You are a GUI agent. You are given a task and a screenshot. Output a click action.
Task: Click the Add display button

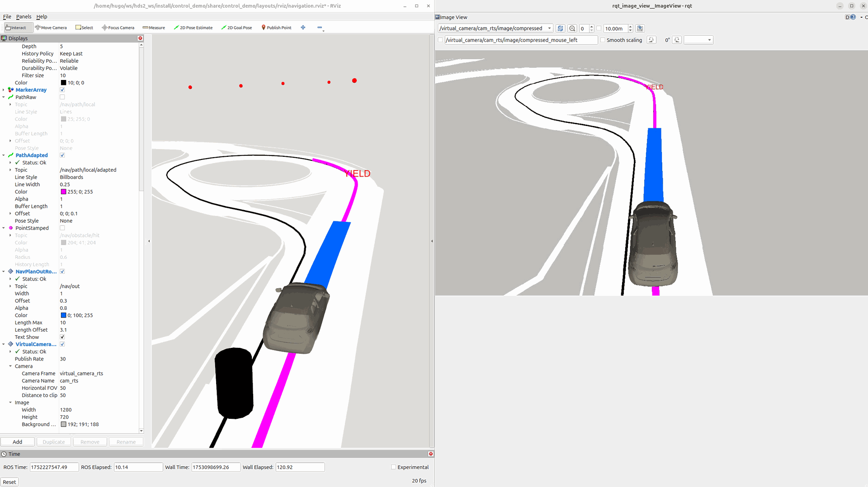pos(18,442)
